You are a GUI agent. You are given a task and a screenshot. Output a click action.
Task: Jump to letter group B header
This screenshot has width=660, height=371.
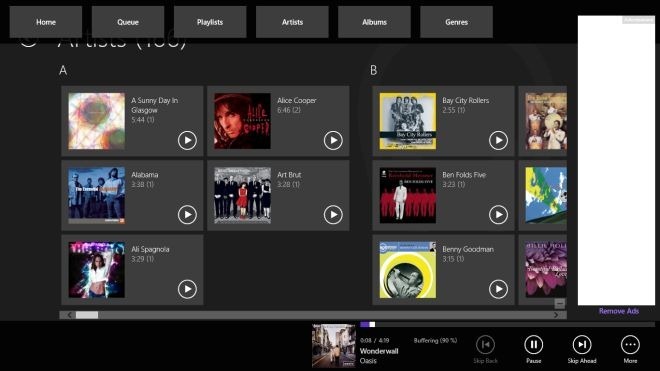pyautogui.click(x=373, y=70)
